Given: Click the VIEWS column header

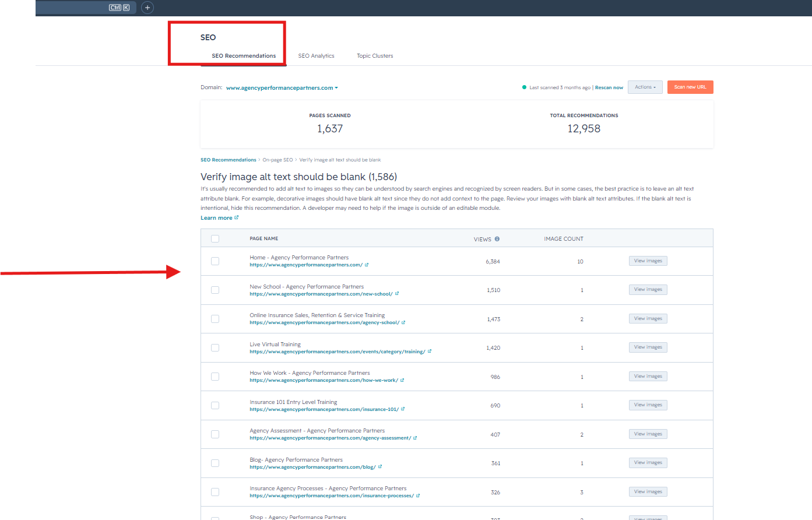Looking at the screenshot, I should [483, 239].
